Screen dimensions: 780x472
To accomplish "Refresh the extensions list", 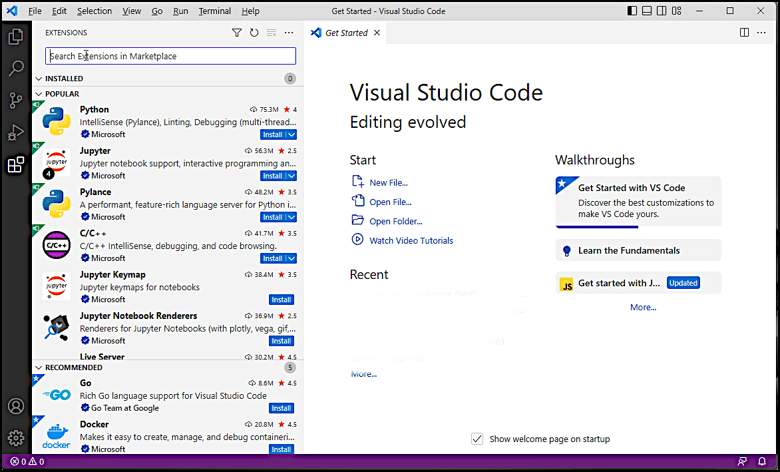I will point(254,33).
